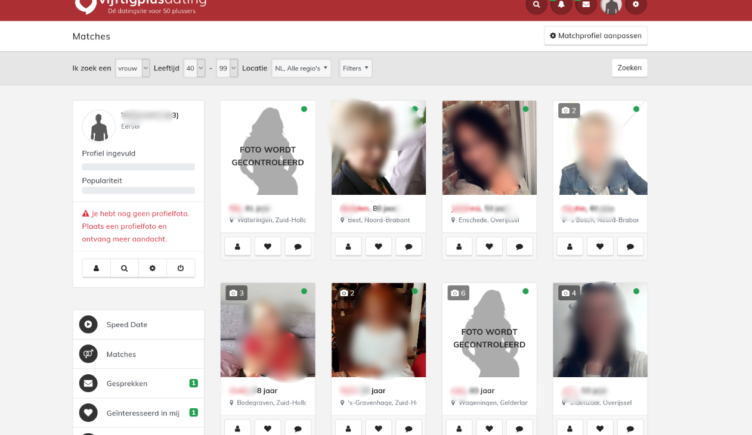Click the power icon in the profile card
Image resolution: width=752 pixels, height=435 pixels.
pyautogui.click(x=180, y=268)
